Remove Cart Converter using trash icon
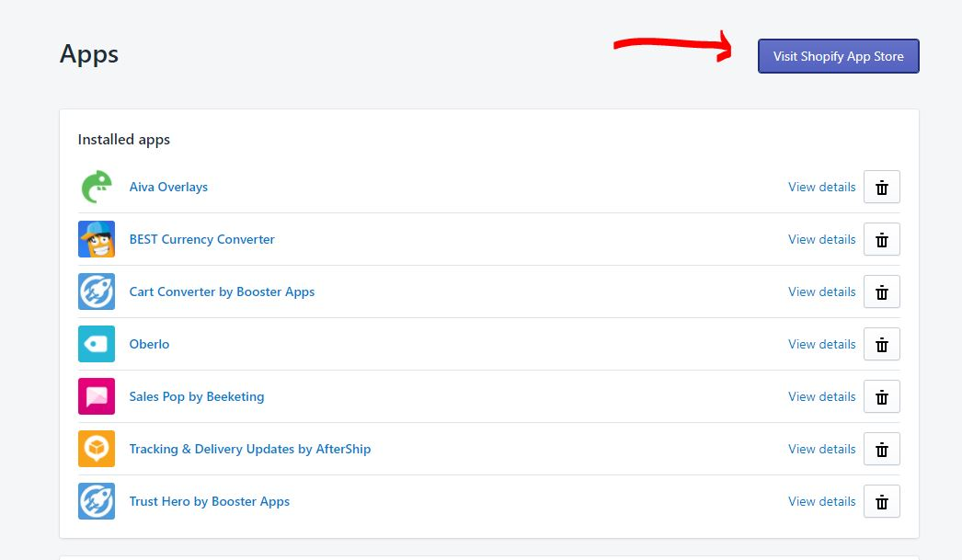 [x=882, y=292]
